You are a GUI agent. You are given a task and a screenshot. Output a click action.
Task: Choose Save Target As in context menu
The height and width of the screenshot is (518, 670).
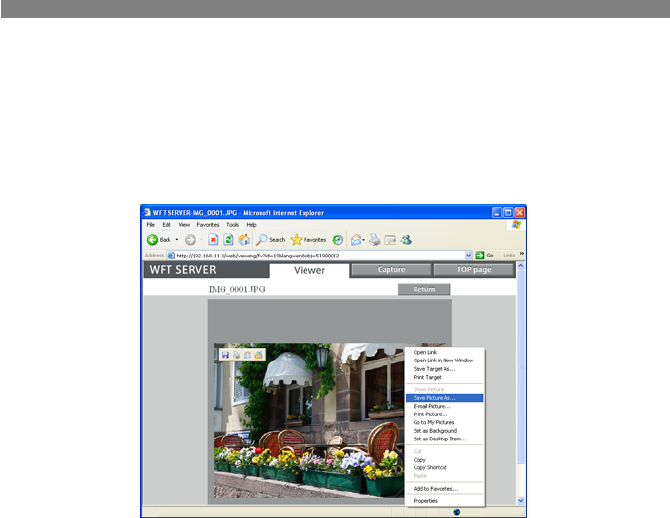tap(444, 369)
